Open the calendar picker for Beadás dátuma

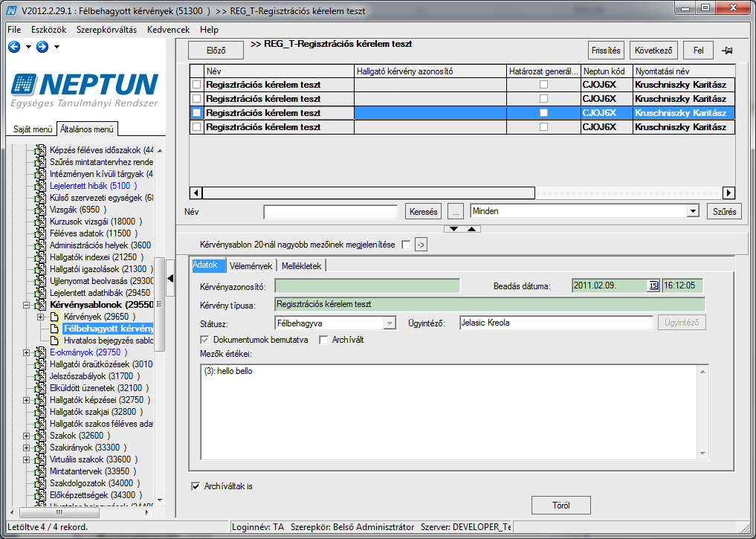[653, 285]
